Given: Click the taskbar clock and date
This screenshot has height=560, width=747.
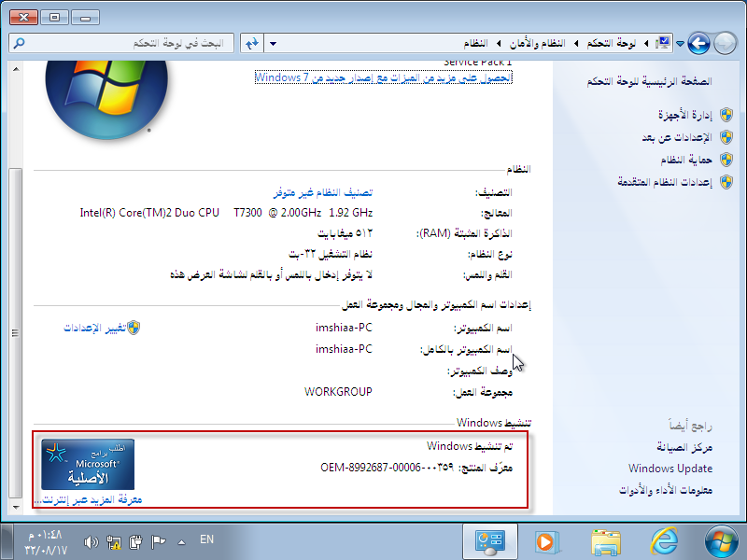Looking at the screenshot, I should [46, 542].
